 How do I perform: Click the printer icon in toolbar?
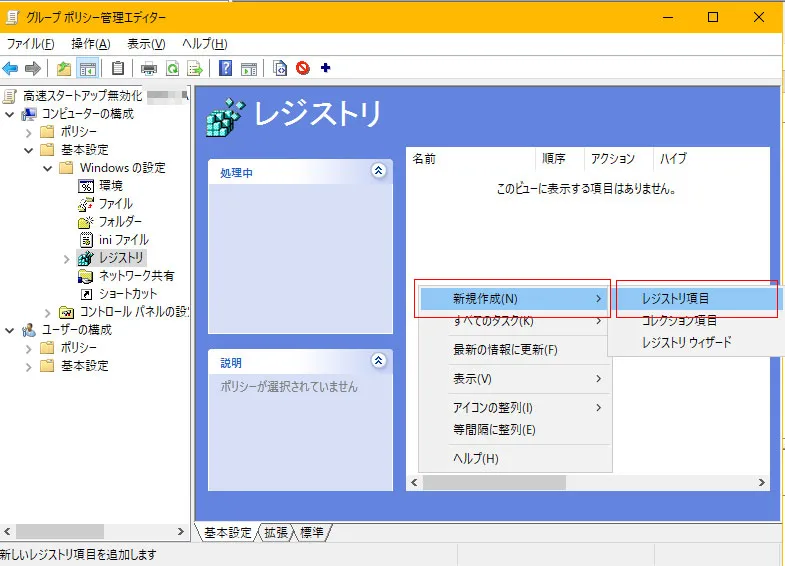point(149,68)
